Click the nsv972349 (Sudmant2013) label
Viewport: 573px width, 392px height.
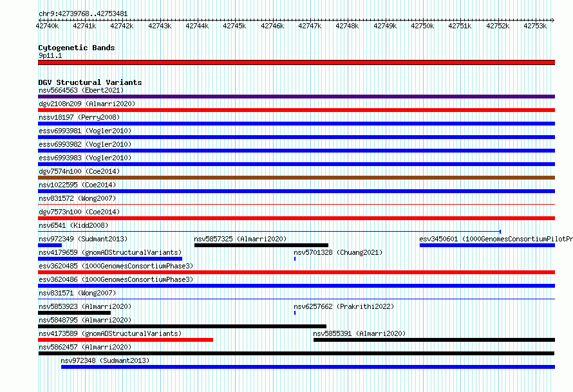point(83,239)
